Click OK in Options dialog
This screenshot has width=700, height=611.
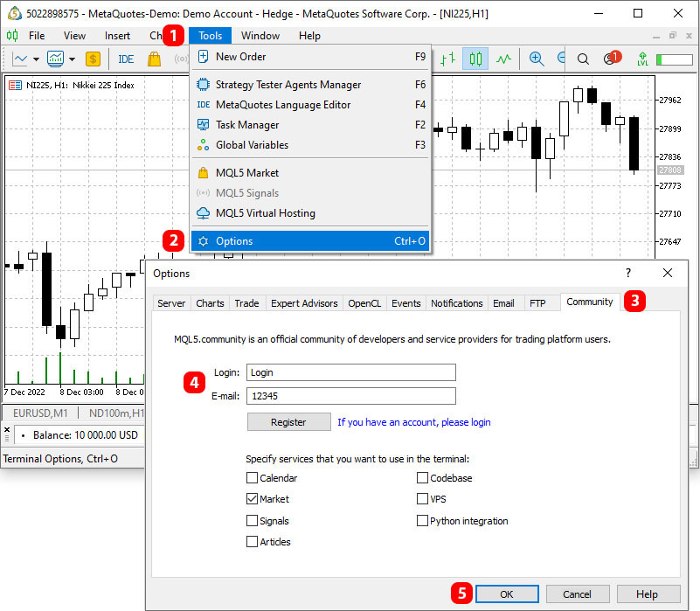pos(507,594)
